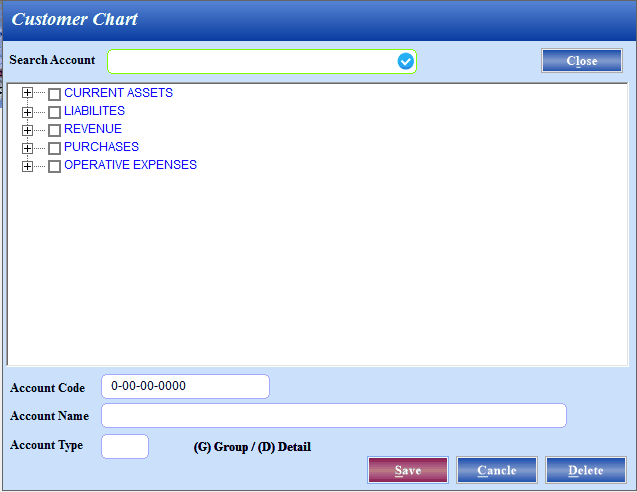Select the CURRENT ASSETS account label
Viewport: 637px width, 492px height.
tap(118, 93)
